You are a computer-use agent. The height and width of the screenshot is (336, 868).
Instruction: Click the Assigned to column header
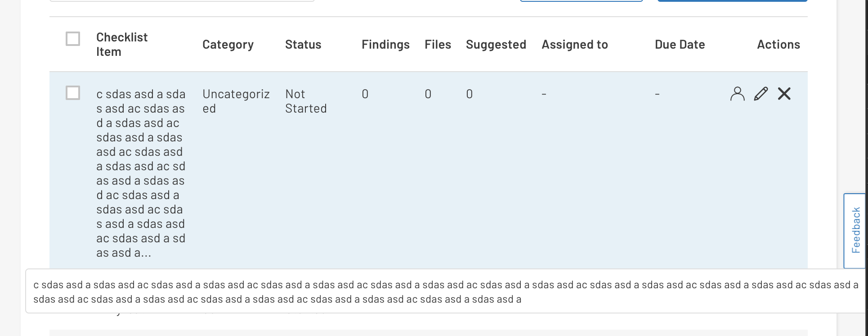point(575,45)
